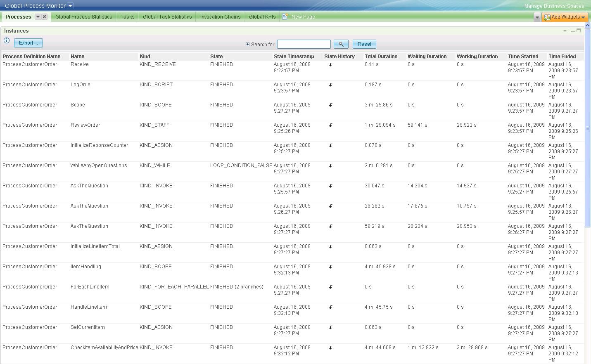View state history for InitializeLineItemTotal

[x=330, y=247]
